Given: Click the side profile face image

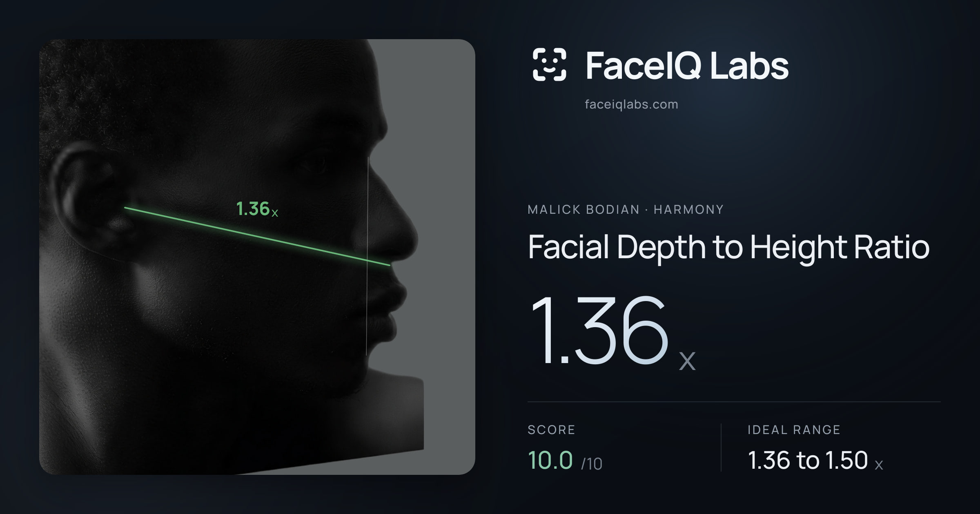Looking at the screenshot, I should pos(257,257).
